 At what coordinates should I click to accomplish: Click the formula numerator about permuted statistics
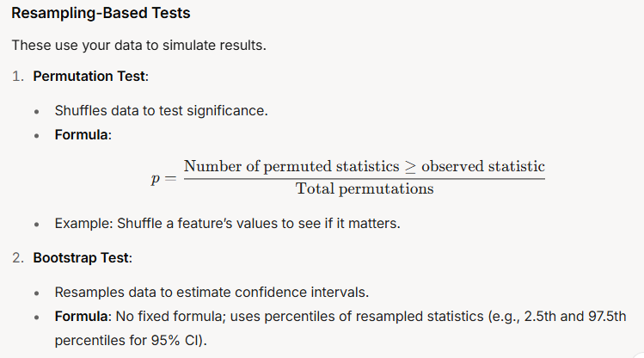click(x=365, y=166)
